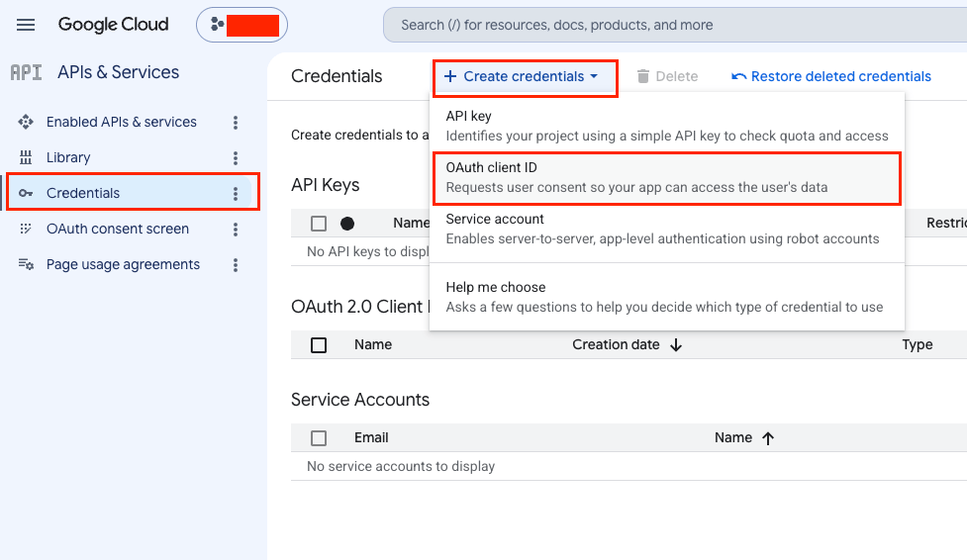Go to the Library page
Image resolution: width=967 pixels, height=560 pixels.
tap(68, 158)
